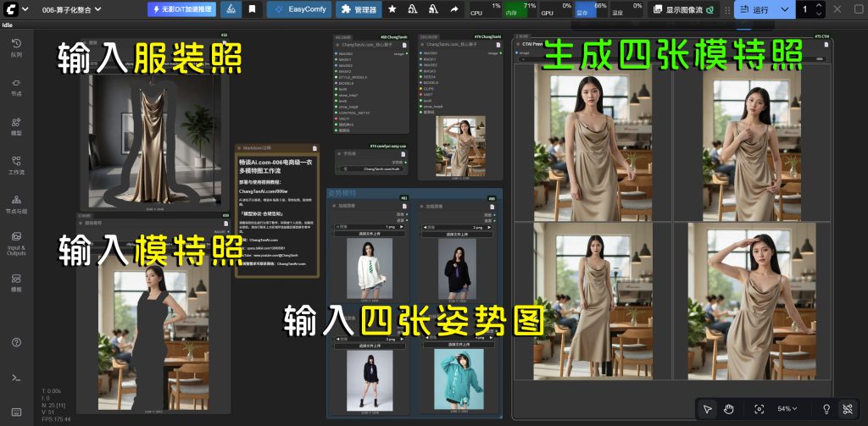The width and height of the screenshot is (868, 426).
Task: Select black sweater pose image thumbnail
Action: coord(457,268)
